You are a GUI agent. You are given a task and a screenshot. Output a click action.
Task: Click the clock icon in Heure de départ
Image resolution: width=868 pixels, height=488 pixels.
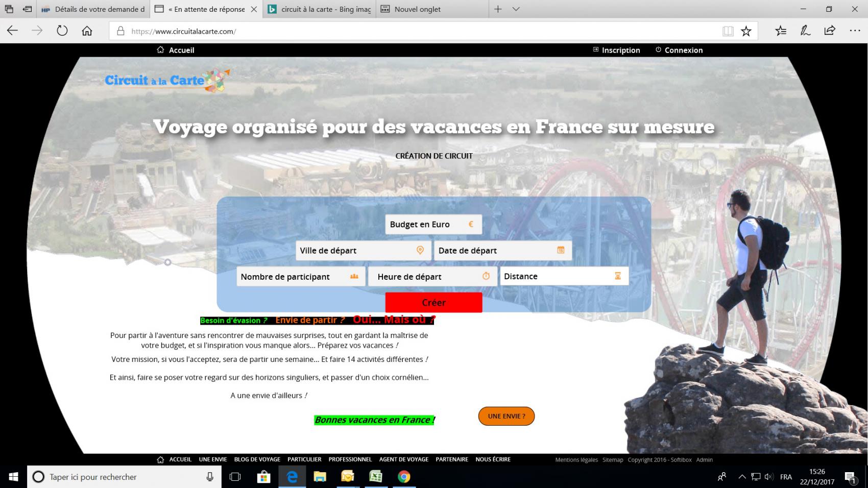[486, 276]
